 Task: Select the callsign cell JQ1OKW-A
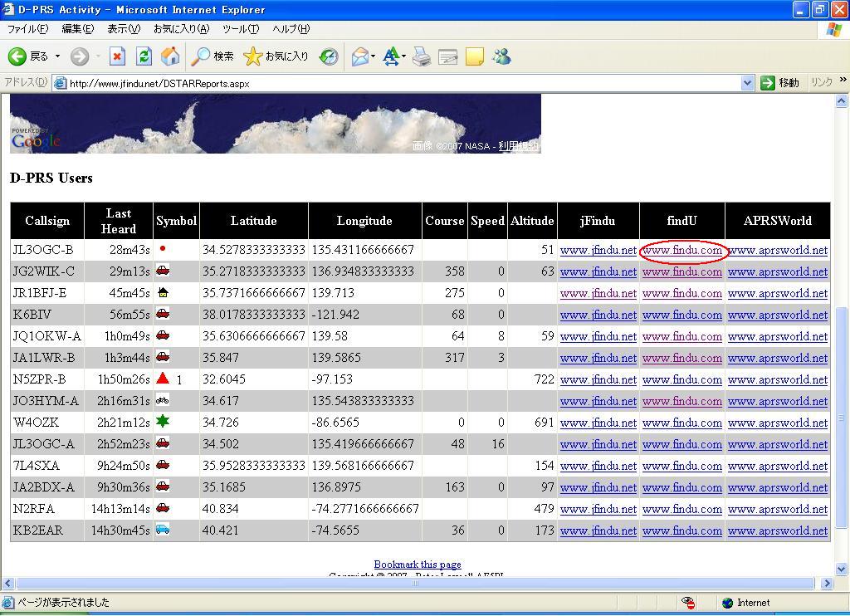[47, 336]
